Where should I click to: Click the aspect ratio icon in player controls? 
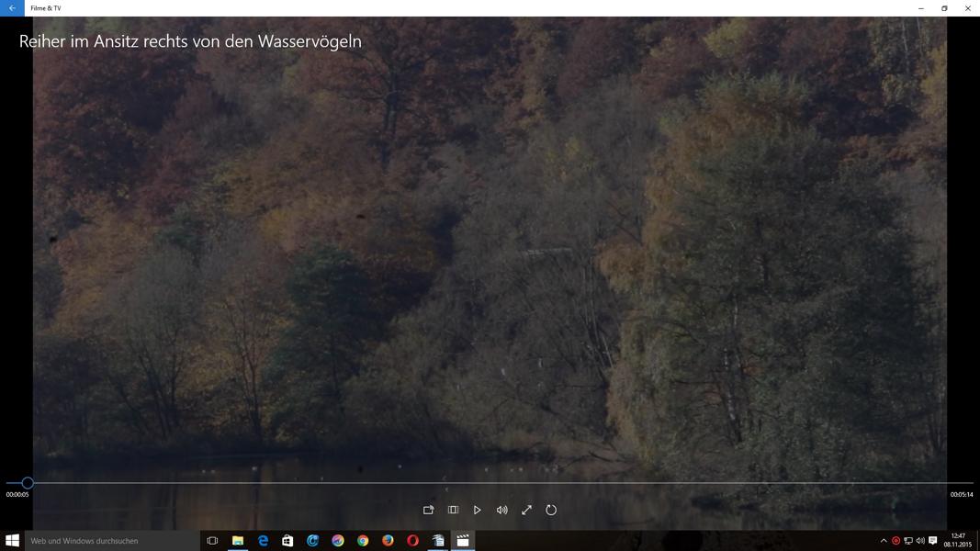(x=453, y=510)
